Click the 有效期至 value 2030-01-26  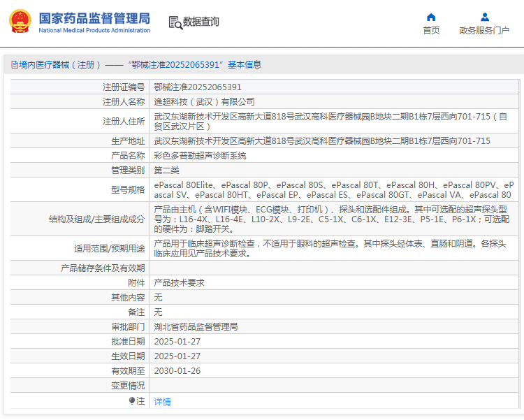click(177, 371)
